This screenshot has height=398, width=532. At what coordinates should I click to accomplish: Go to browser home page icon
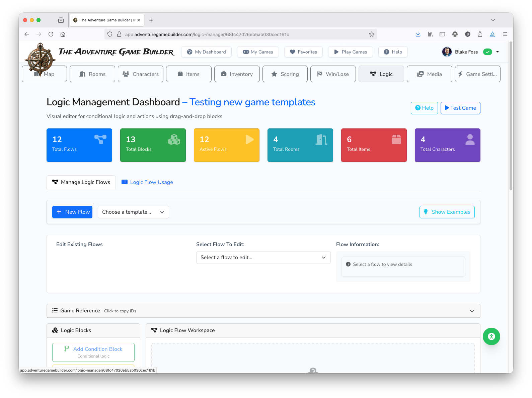click(63, 34)
